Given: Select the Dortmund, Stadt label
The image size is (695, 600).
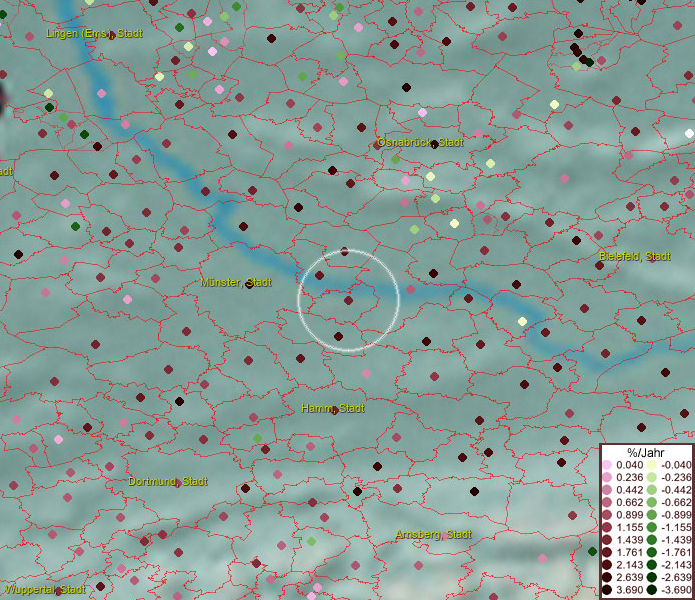Looking at the screenshot, I should click(x=168, y=481).
